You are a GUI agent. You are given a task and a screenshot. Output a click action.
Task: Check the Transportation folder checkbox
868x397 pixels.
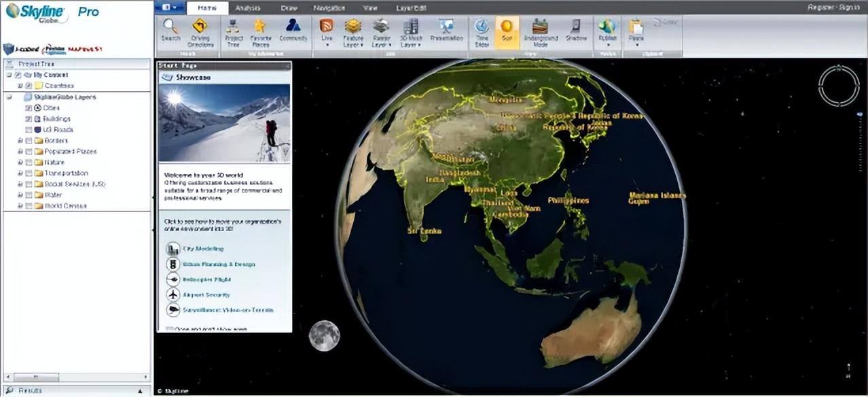click(29, 173)
